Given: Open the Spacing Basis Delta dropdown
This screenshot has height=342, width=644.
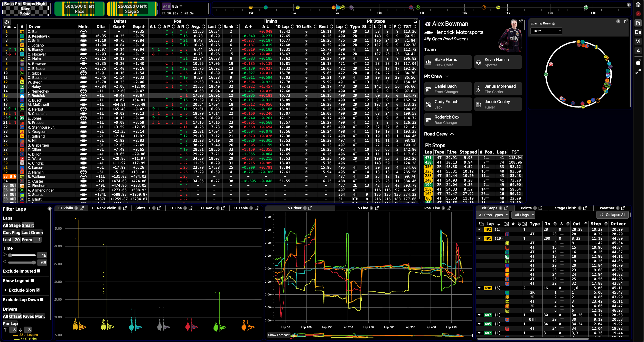Looking at the screenshot, I should pos(546,31).
